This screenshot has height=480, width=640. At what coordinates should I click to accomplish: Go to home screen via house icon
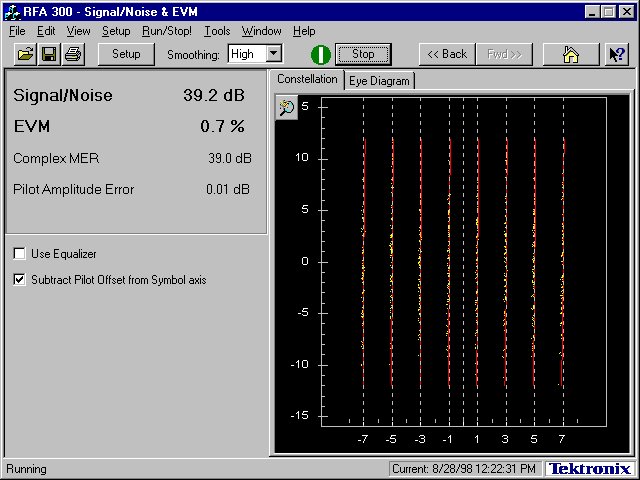pos(571,54)
